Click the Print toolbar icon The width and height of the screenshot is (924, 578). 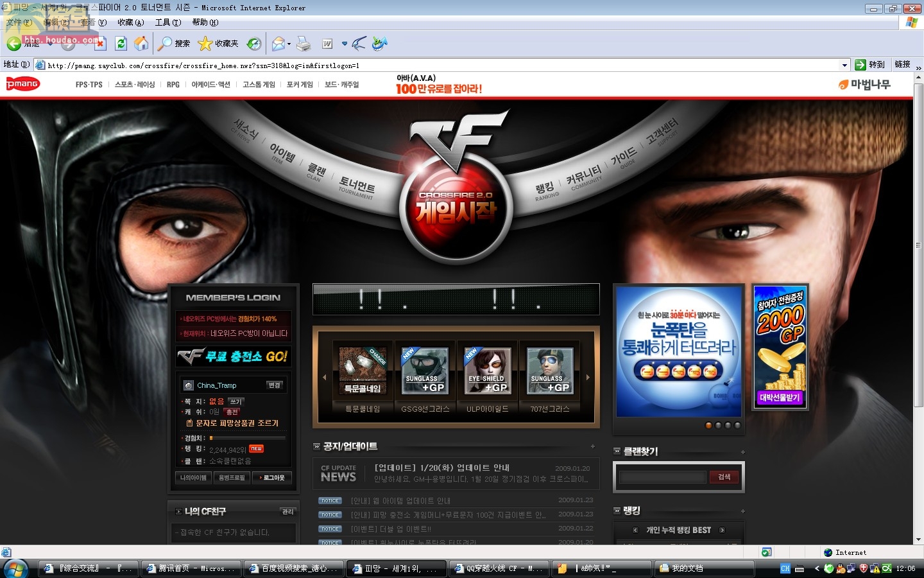pos(304,44)
